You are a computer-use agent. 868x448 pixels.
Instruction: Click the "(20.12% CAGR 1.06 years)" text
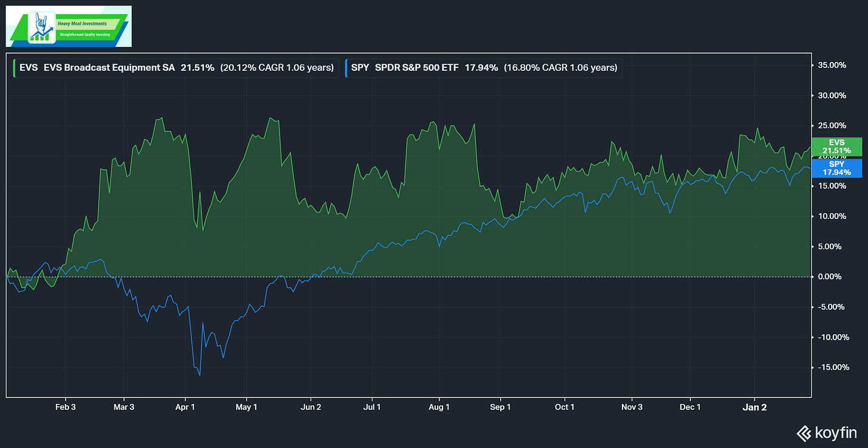pyautogui.click(x=277, y=68)
